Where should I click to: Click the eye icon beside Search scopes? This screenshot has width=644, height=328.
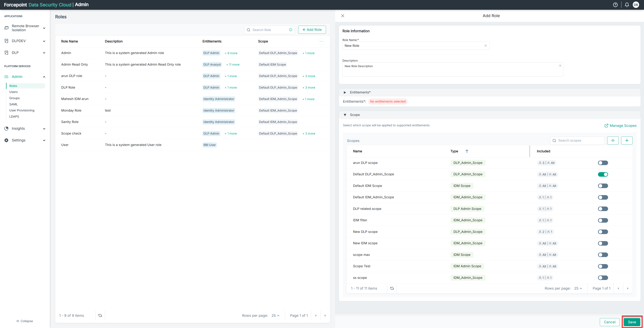click(x=613, y=140)
